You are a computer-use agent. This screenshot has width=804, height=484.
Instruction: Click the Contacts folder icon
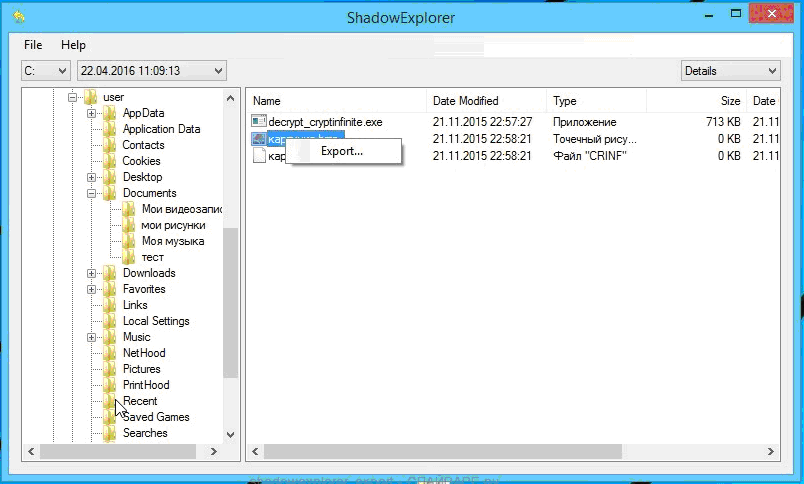(109, 145)
